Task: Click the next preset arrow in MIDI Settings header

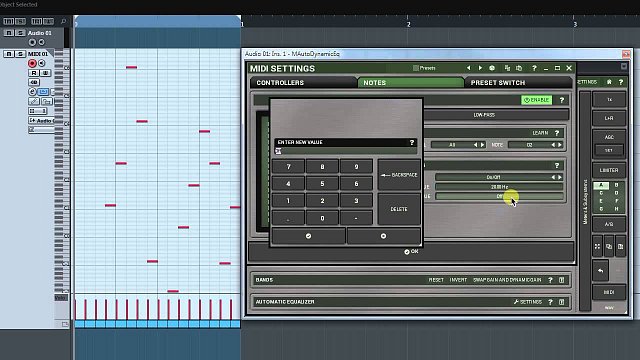Action: click(480, 68)
